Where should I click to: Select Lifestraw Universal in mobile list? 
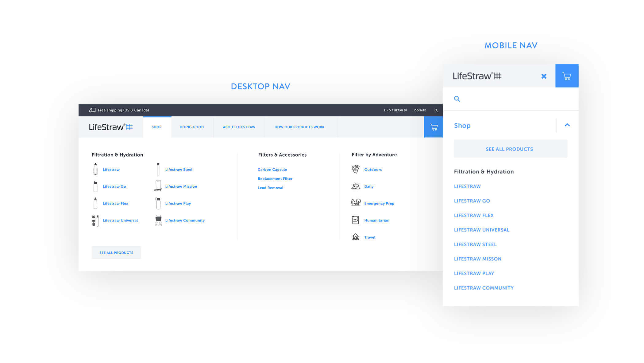click(481, 230)
